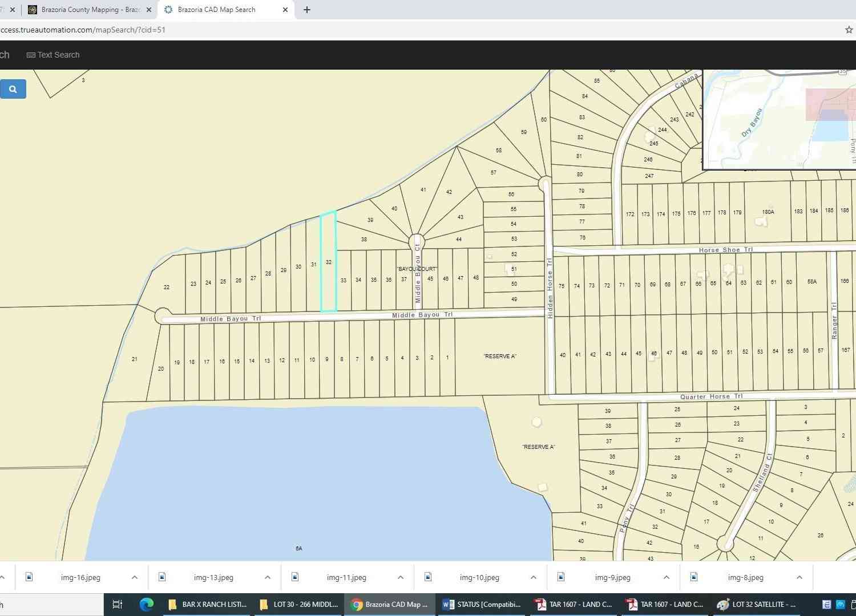Select lot 172 on the map

[629, 214]
